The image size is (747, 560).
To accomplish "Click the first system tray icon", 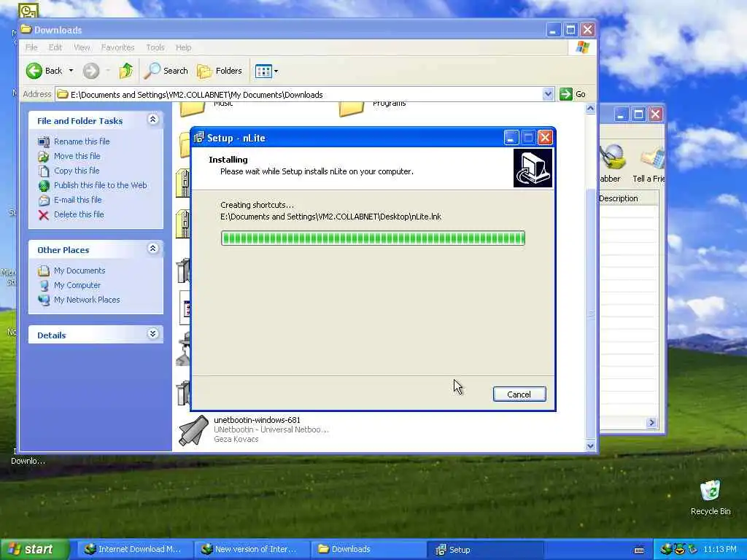I will point(666,550).
